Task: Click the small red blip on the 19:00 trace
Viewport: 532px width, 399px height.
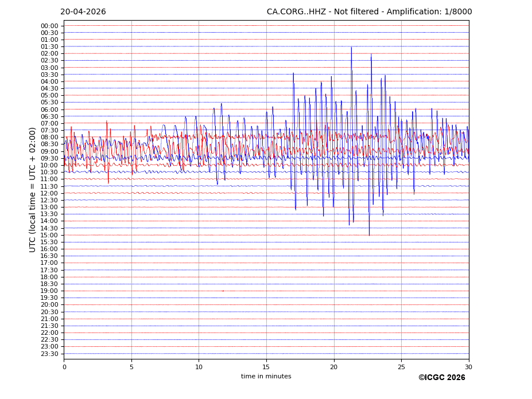Action: [223, 291]
